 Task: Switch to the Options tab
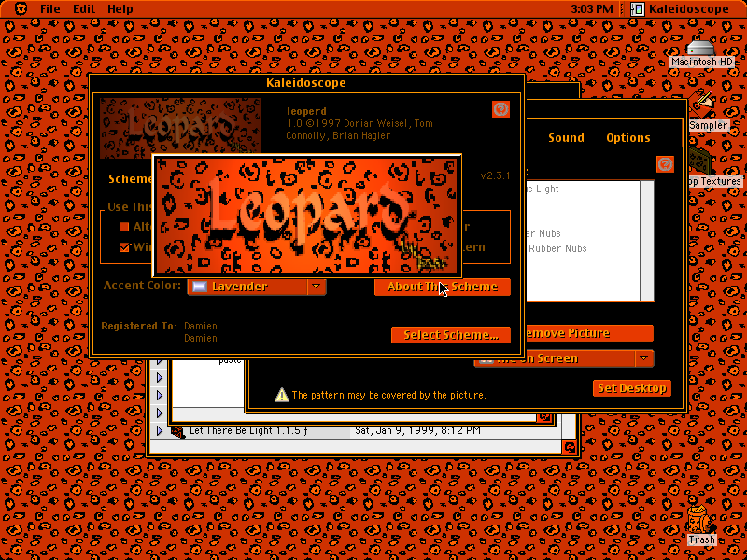[627, 137]
